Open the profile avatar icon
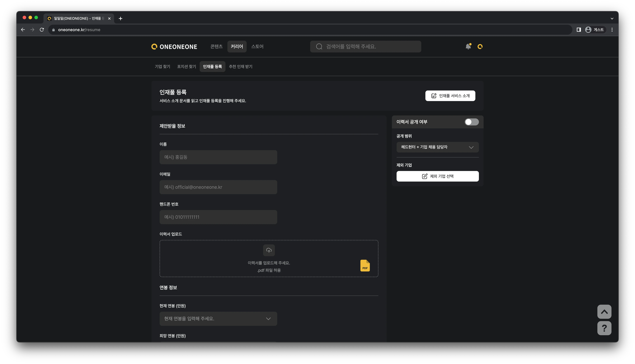Image resolution: width=635 pixels, height=364 pixels. (480, 47)
